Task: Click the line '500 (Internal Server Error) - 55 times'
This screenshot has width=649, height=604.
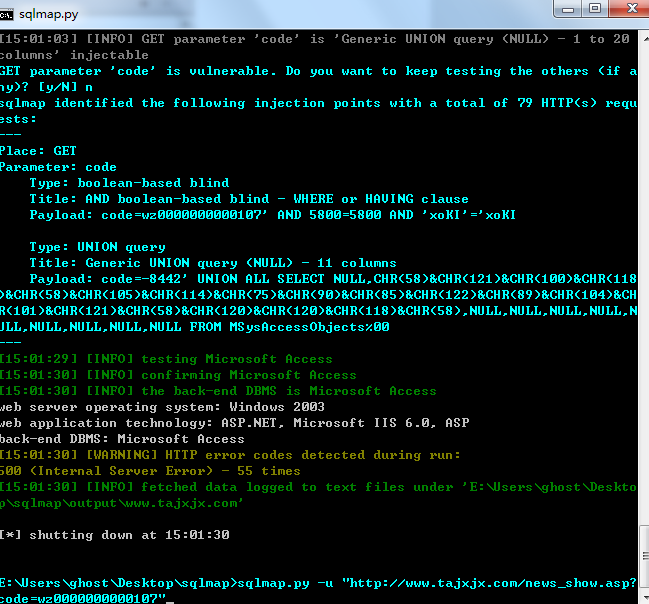Action: [150, 471]
